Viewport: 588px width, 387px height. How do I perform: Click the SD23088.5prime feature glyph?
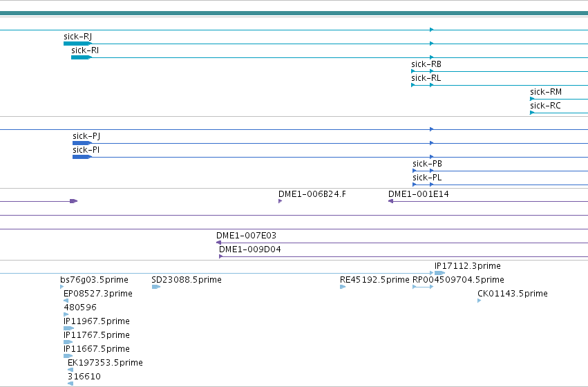156,287
